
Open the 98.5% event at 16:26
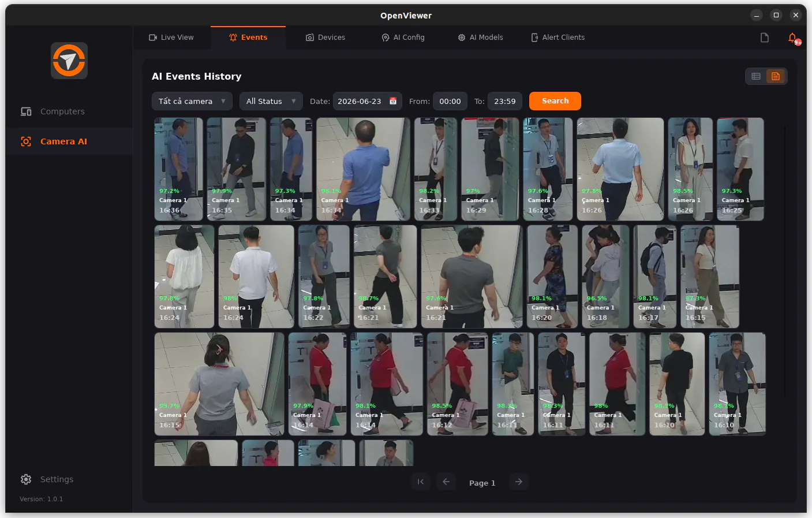click(x=690, y=169)
